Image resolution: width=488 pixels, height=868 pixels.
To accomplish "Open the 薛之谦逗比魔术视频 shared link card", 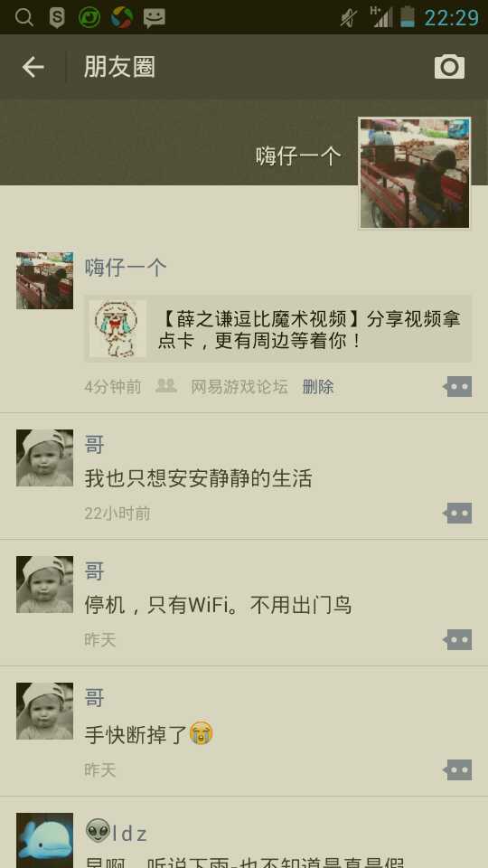I will pyautogui.click(x=278, y=329).
